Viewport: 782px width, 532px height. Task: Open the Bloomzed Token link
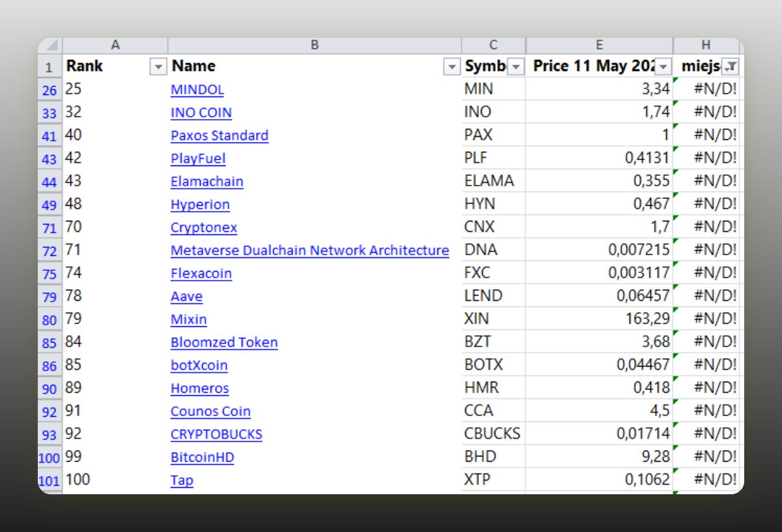224,343
